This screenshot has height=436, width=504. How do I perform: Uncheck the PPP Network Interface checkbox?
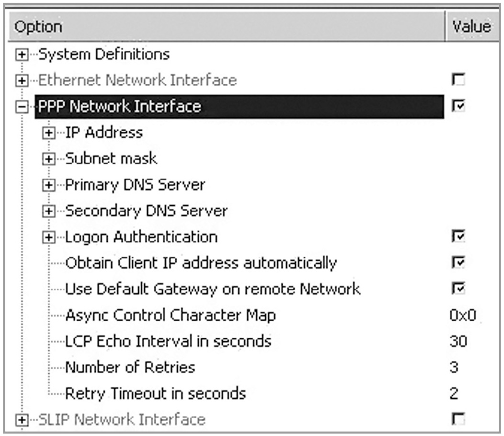click(459, 106)
